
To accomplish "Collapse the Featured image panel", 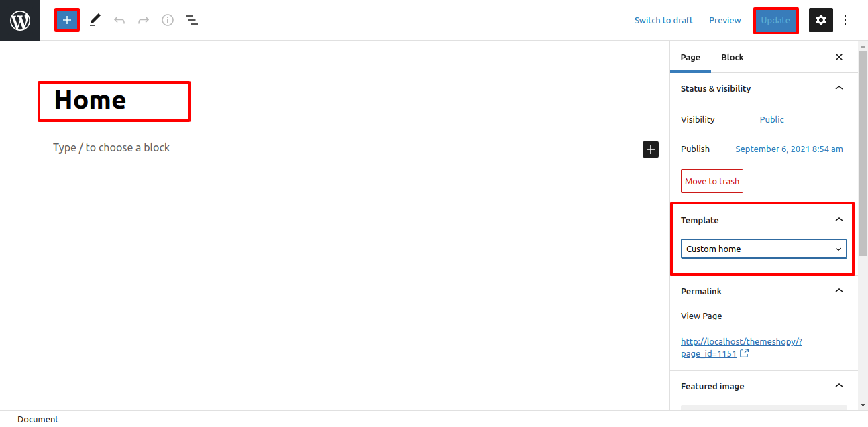I will pos(838,386).
